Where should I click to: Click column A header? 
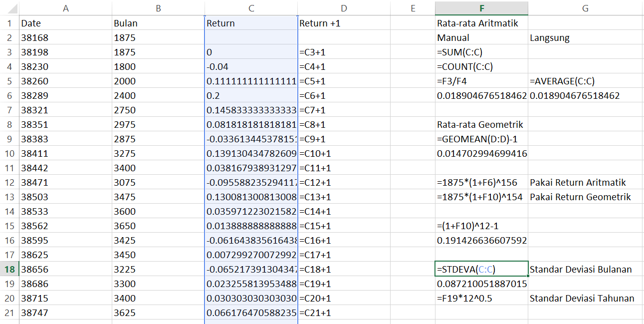coord(65,8)
